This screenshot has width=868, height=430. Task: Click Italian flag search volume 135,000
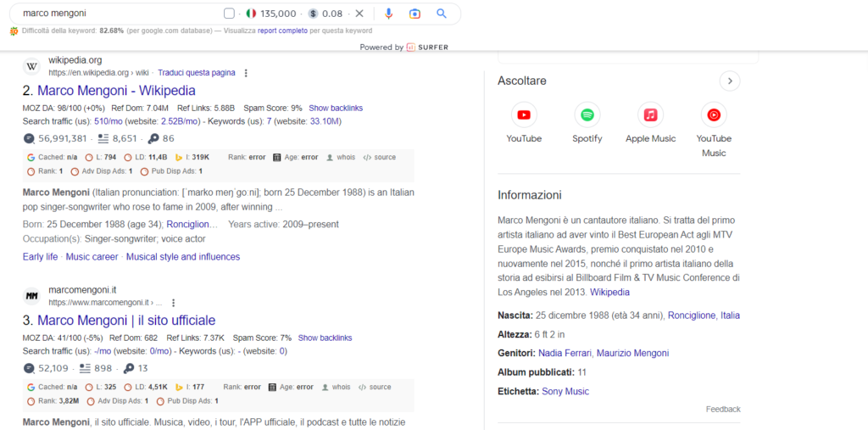coord(251,14)
